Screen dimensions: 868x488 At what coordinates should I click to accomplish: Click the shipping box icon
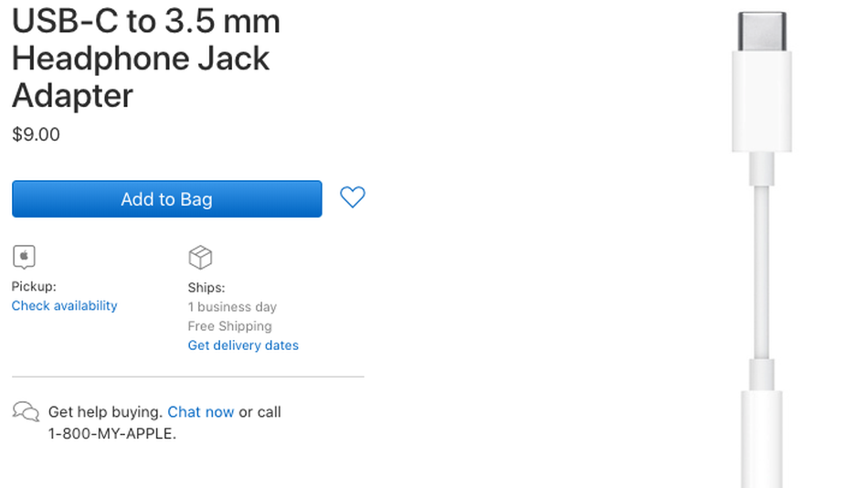point(200,256)
